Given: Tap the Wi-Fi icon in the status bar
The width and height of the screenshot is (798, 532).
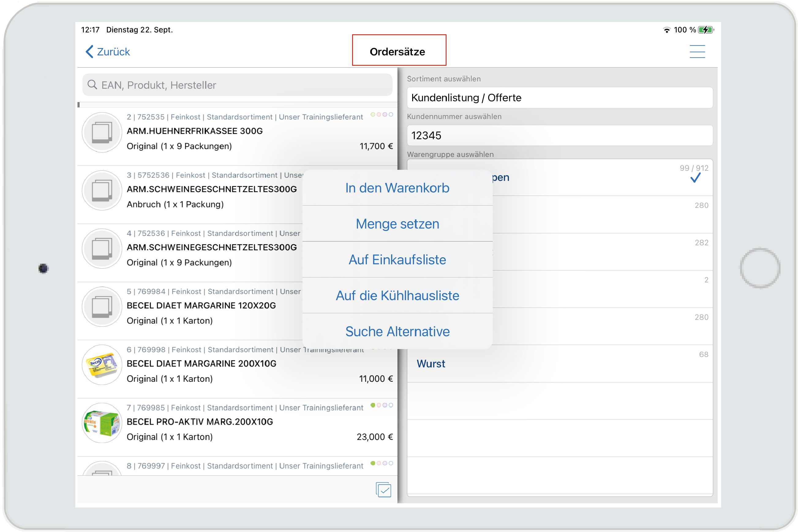Looking at the screenshot, I should pos(667,30).
